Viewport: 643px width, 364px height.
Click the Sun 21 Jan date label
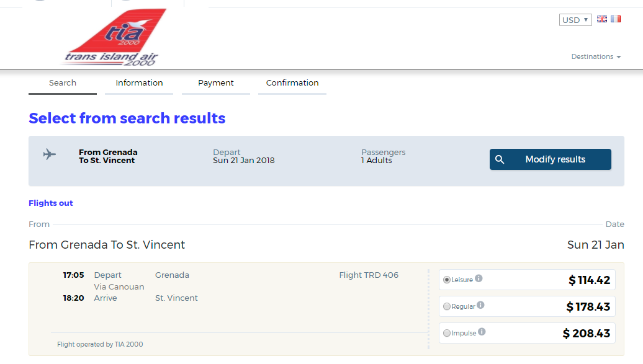(x=595, y=245)
